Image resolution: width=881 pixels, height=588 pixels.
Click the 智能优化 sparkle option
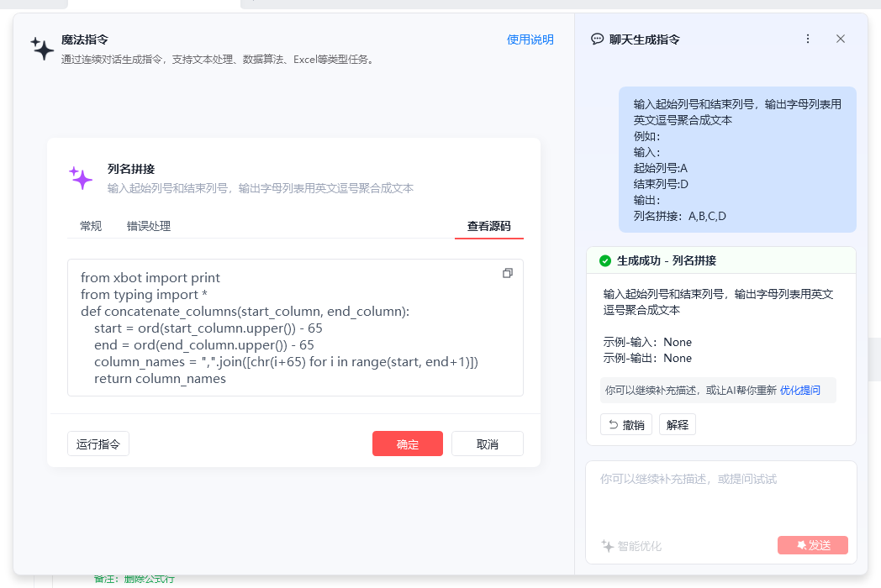(x=631, y=546)
